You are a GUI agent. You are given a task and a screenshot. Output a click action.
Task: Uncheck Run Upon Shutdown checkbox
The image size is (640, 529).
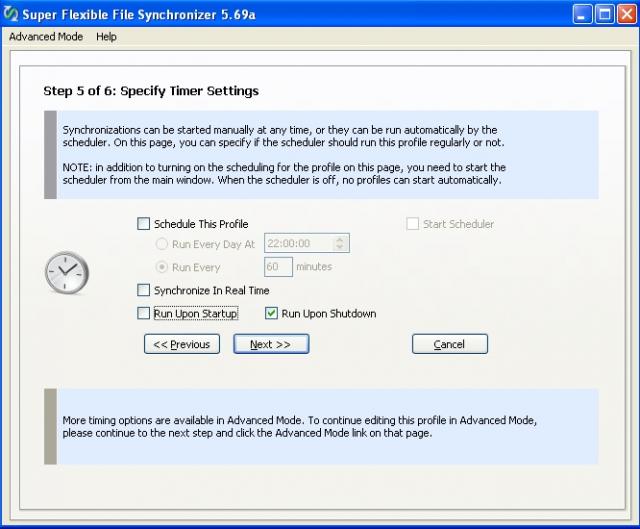[271, 314]
